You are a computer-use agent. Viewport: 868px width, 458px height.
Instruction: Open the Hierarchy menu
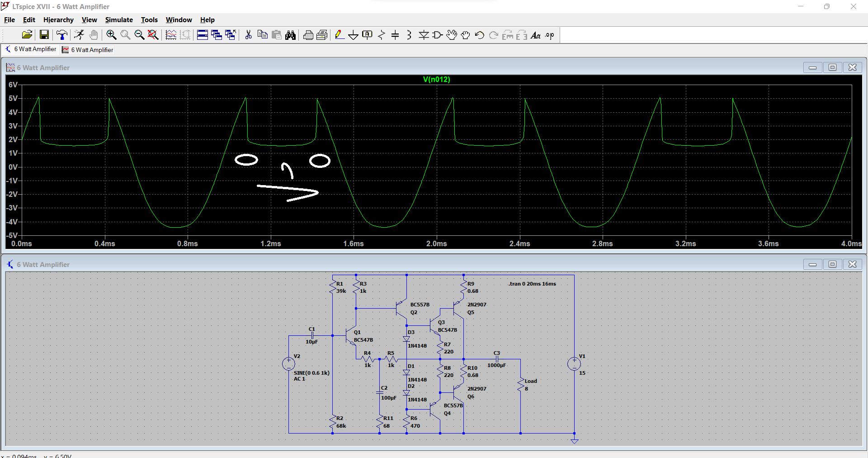point(58,20)
